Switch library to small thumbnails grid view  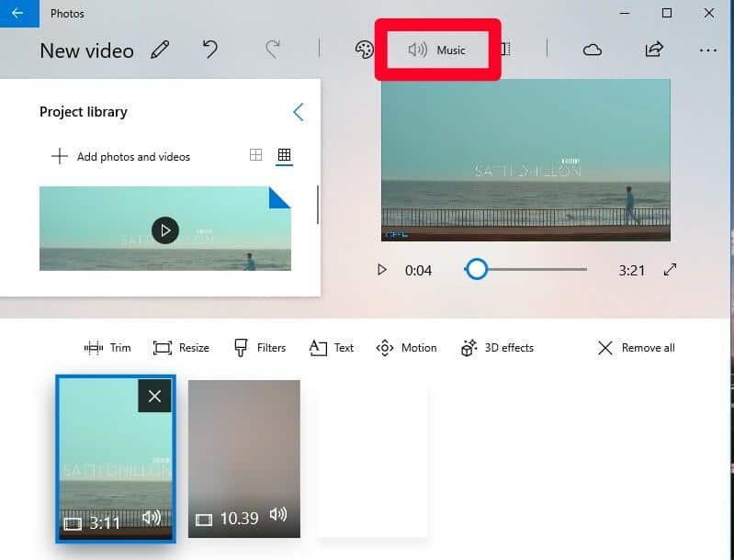point(284,155)
